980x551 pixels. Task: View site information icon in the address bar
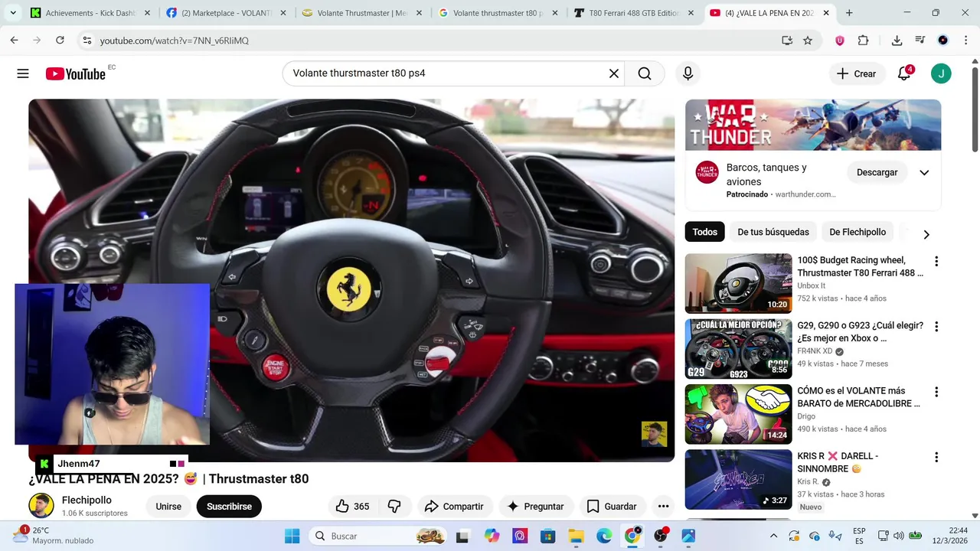(x=87, y=41)
